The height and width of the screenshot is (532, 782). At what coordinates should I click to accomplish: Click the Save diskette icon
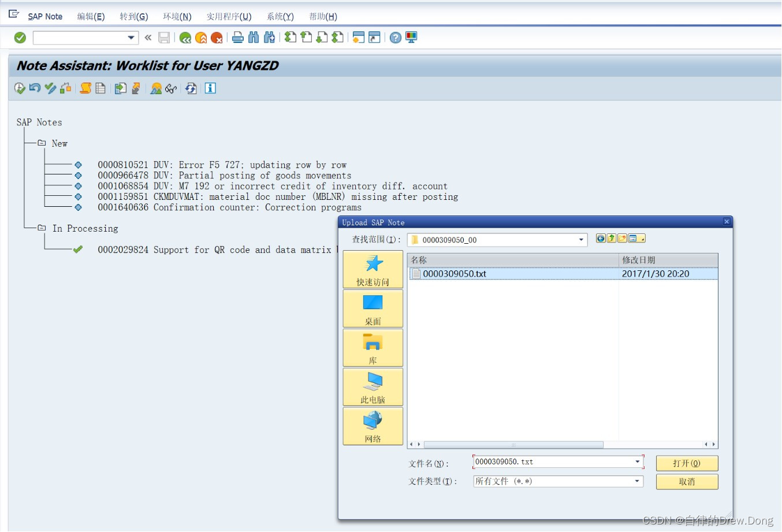164,38
